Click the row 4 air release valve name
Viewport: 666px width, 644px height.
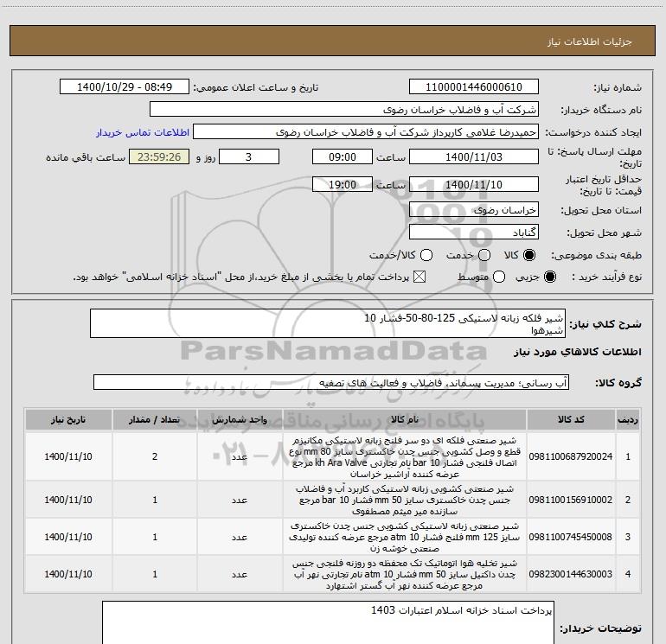click(405, 574)
